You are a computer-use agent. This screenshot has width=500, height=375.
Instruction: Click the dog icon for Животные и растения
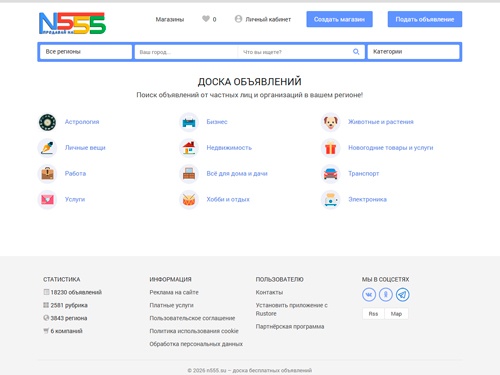[331, 122]
